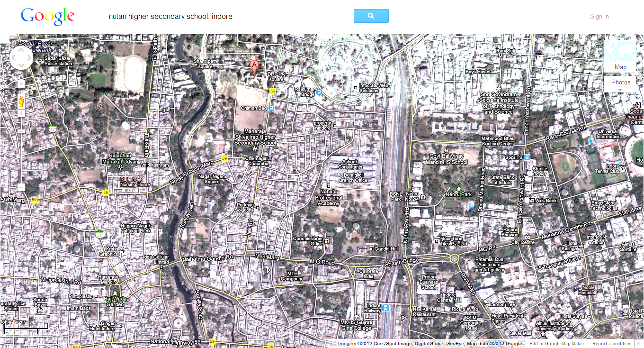Click the blue search magnifier button
644x348 pixels.
tap(371, 16)
